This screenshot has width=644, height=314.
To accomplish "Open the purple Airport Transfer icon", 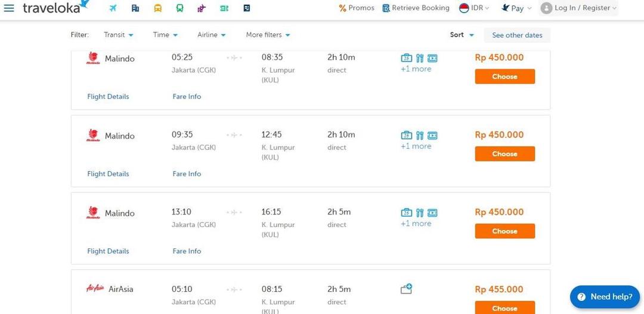I will tap(202, 8).
